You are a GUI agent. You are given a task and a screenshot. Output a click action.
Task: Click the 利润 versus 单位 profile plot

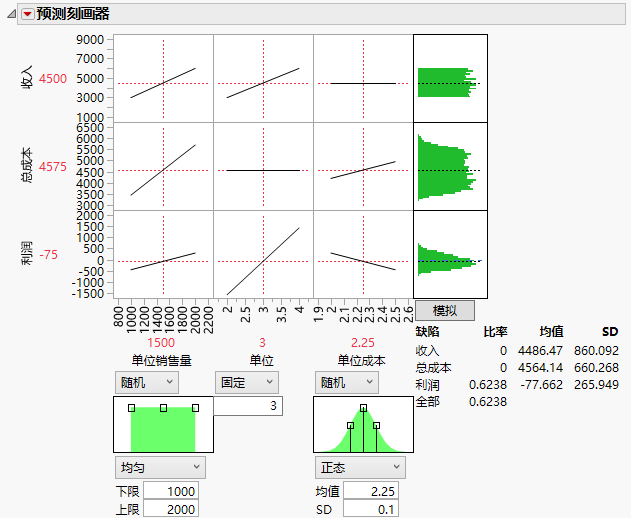click(264, 254)
